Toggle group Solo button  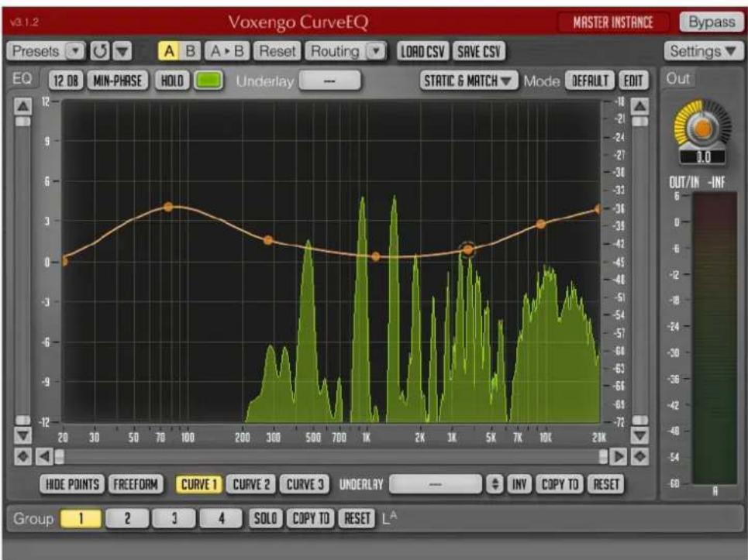click(265, 518)
